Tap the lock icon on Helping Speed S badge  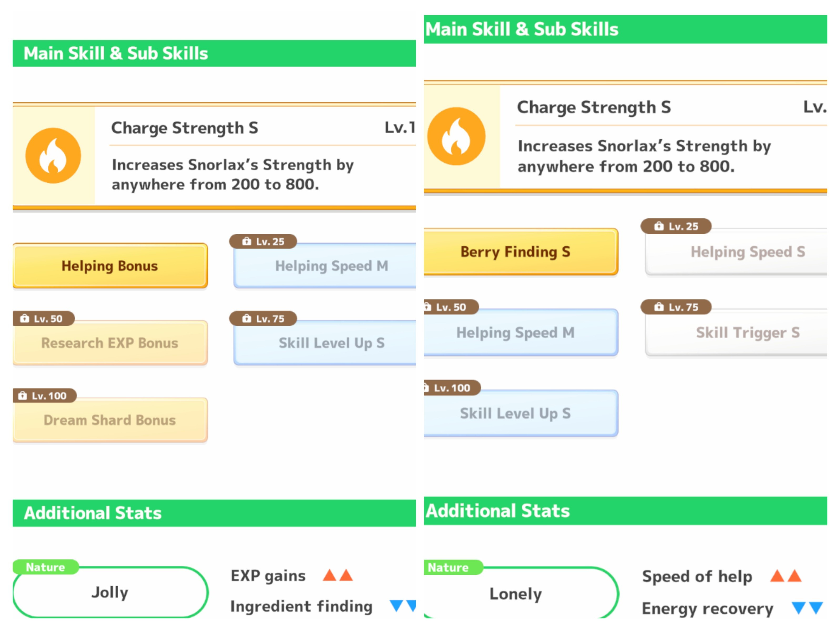tap(659, 226)
